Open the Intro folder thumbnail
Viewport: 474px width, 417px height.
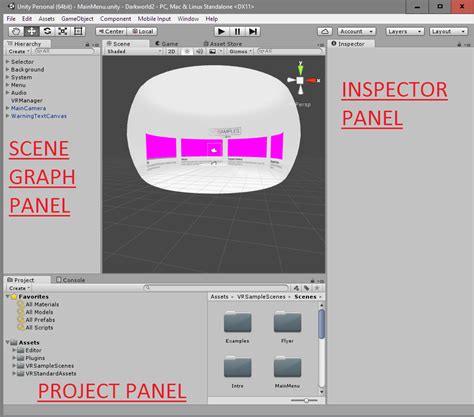click(x=237, y=367)
